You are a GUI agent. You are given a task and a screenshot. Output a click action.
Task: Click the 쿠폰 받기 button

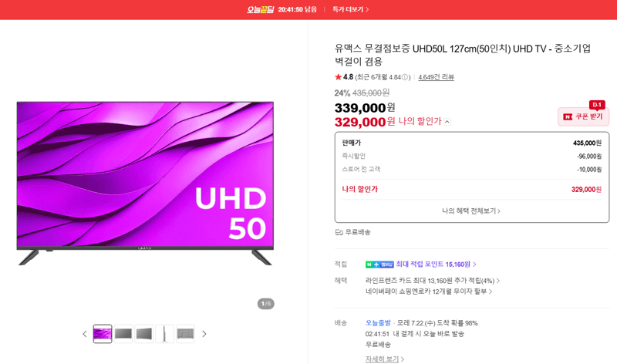coord(583,116)
